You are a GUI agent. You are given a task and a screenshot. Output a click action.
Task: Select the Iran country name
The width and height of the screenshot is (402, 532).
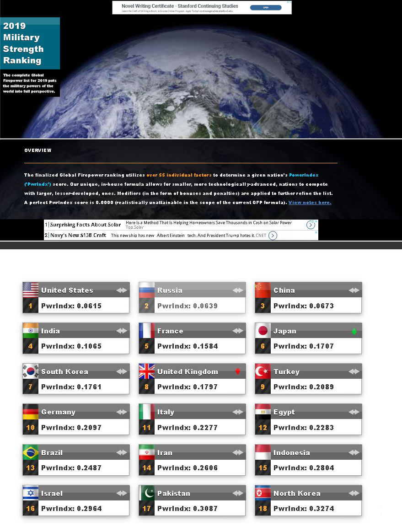[165, 453]
